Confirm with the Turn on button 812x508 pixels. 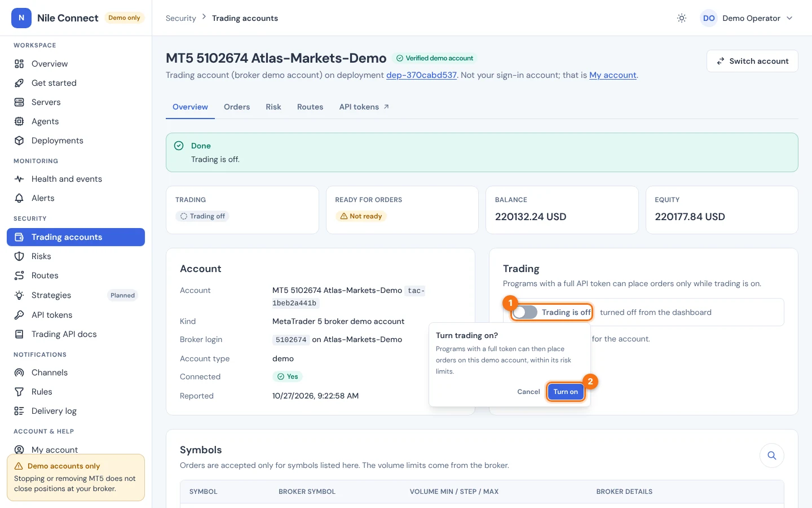click(566, 392)
